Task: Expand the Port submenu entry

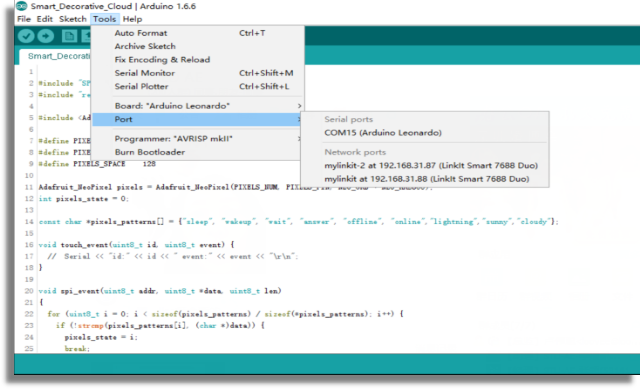Action: click(198, 119)
